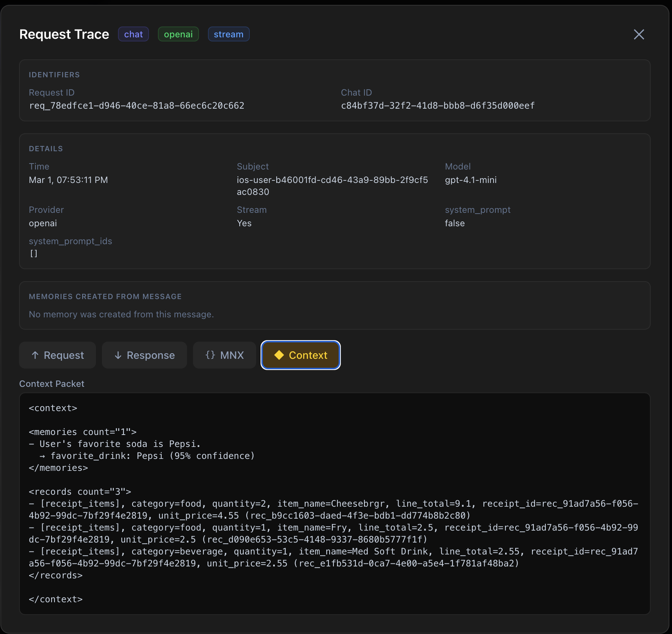The height and width of the screenshot is (634, 672).
Task: Click the blue stream badge
Action: coord(228,34)
